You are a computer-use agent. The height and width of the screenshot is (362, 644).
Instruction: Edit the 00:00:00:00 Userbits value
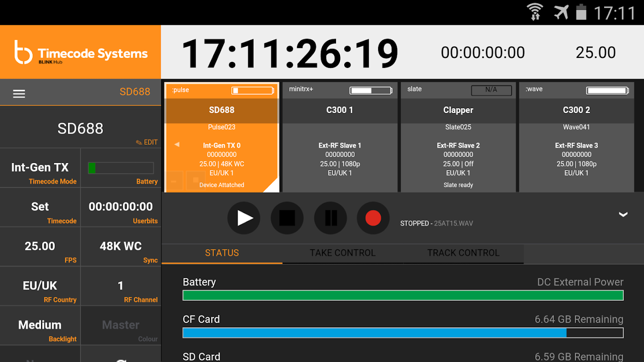pyautogui.click(x=121, y=207)
